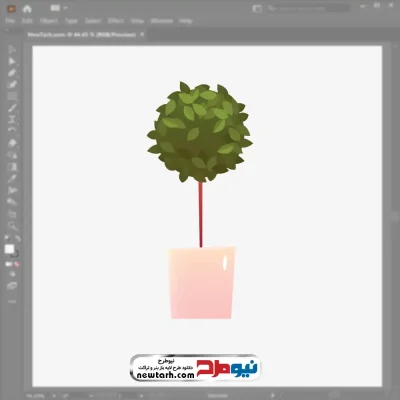Open the zoom level dropdown in status bar

point(54,396)
